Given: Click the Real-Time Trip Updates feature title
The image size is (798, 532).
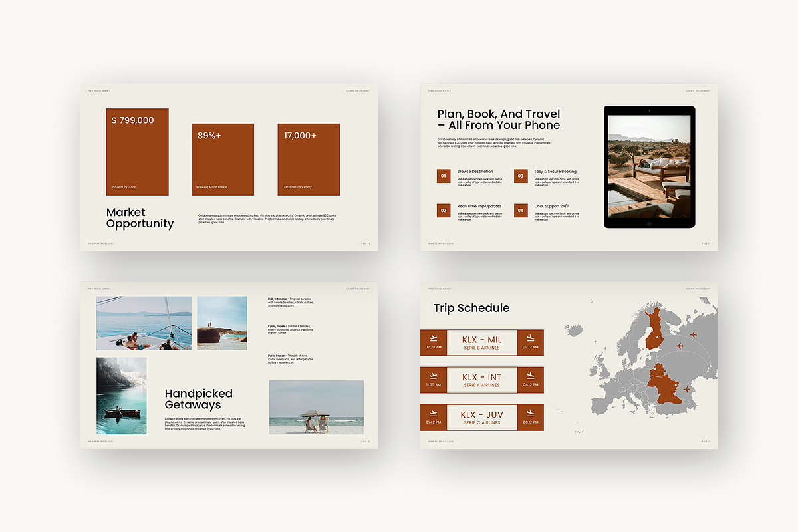Looking at the screenshot, I should click(x=479, y=206).
